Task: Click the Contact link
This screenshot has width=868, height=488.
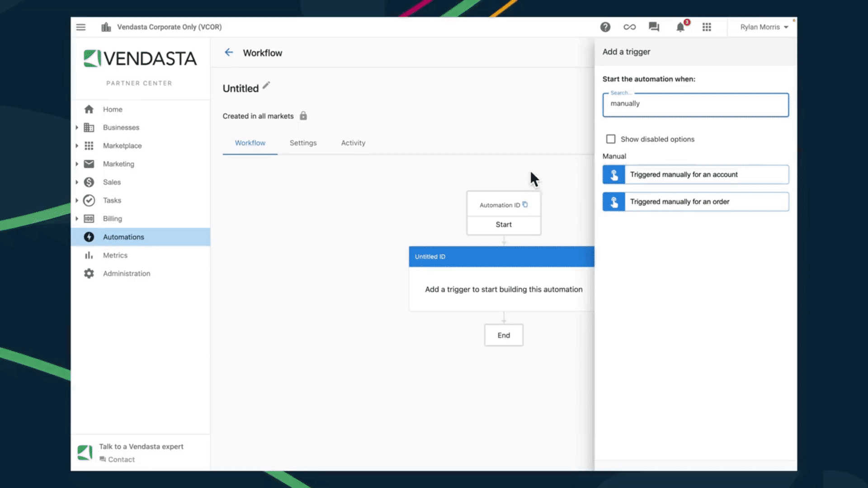Action: pyautogui.click(x=121, y=460)
